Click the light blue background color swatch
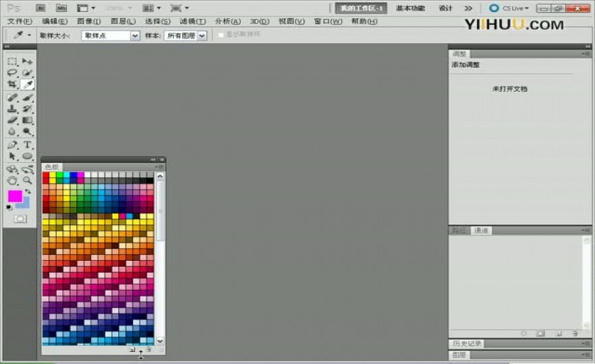Image resolution: width=595 pixels, height=364 pixels. pos(24,204)
